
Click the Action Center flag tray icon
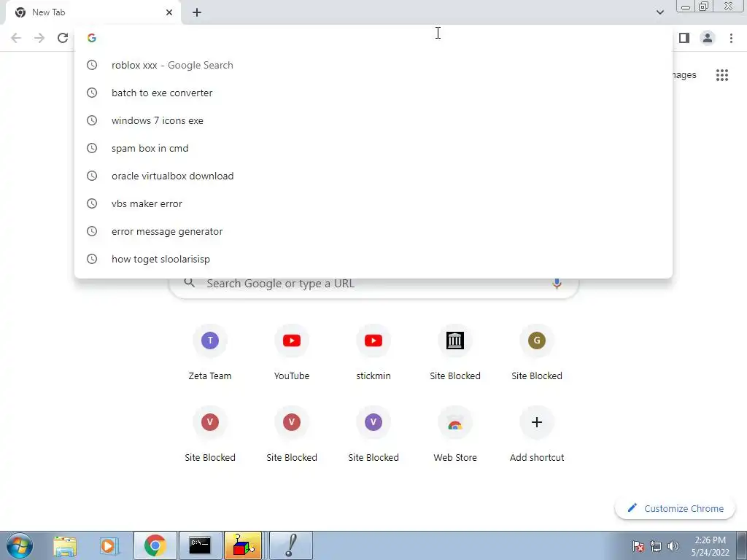pyautogui.click(x=638, y=546)
